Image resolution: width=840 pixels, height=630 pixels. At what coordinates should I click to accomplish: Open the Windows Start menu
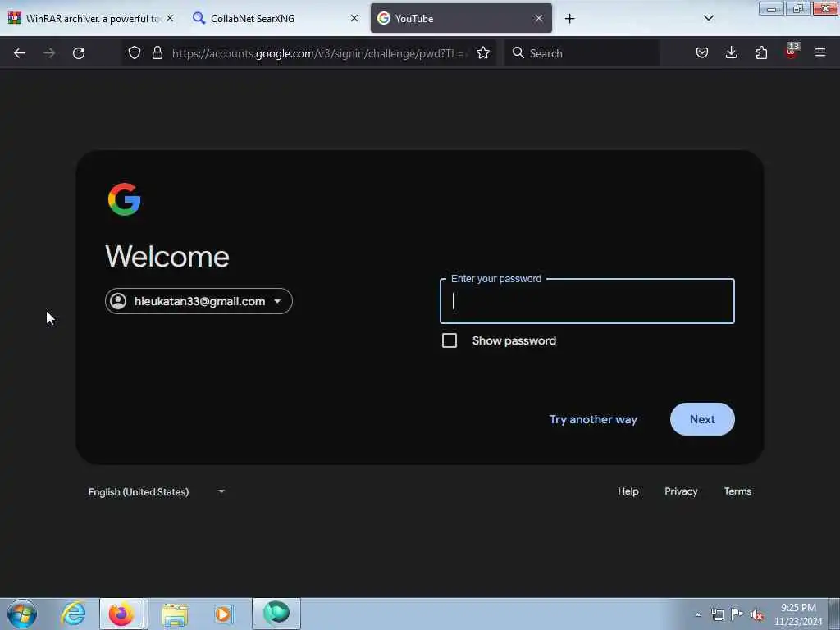[22, 614]
